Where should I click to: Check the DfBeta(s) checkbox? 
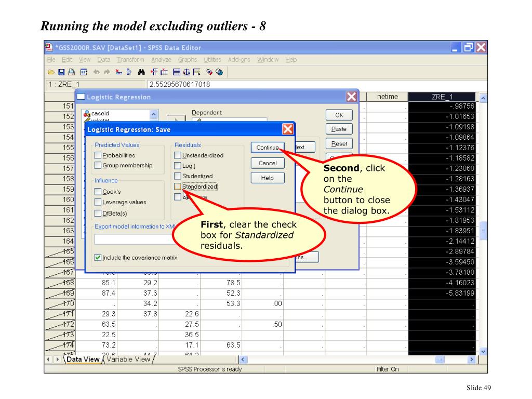click(x=98, y=213)
